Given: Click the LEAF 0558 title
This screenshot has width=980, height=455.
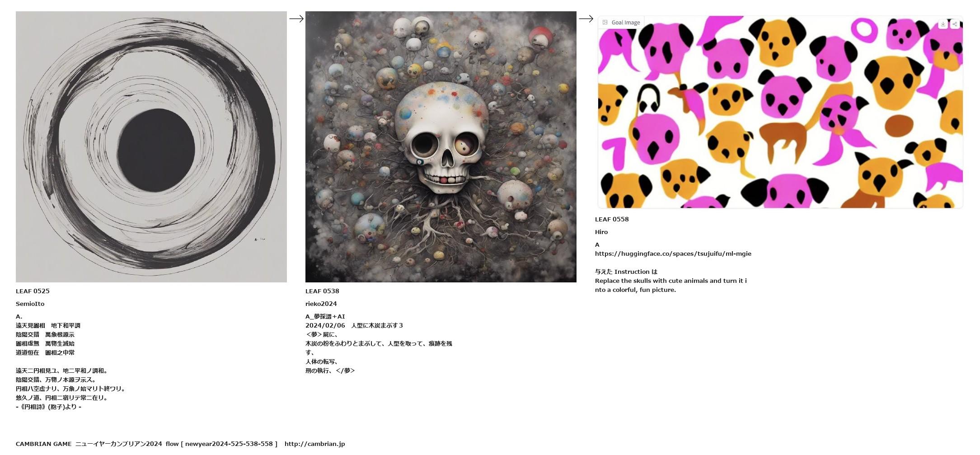Looking at the screenshot, I should pyautogui.click(x=612, y=219).
